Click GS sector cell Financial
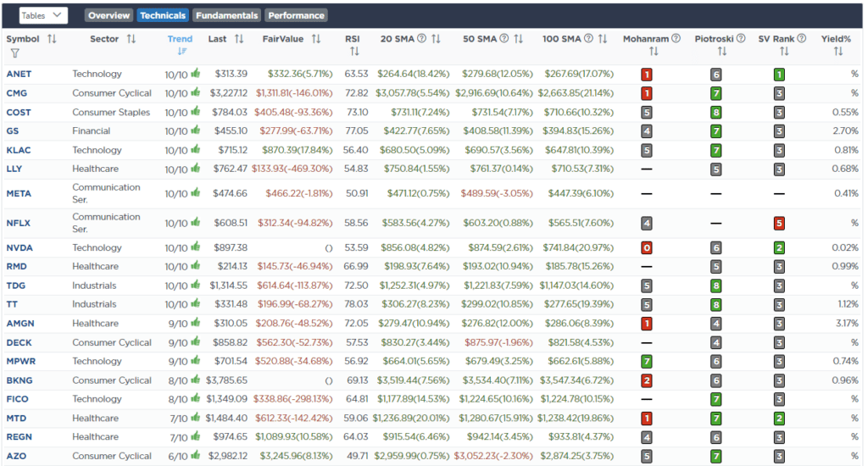This screenshot has height=466, width=868. point(92,130)
